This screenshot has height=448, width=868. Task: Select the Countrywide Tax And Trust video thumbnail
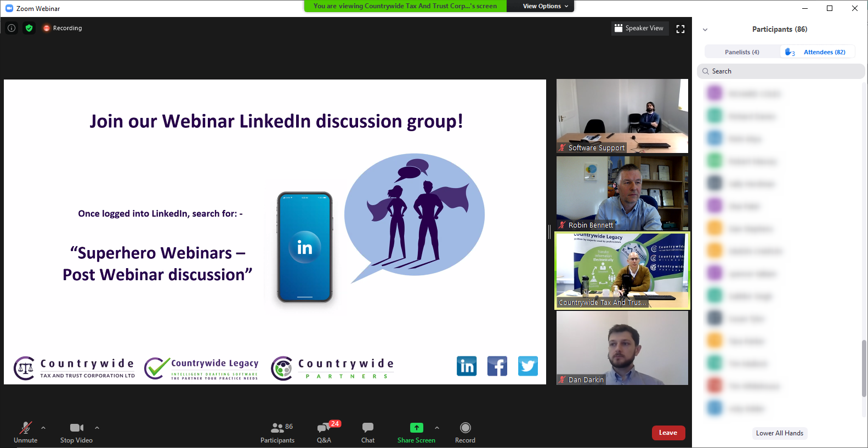(x=622, y=270)
